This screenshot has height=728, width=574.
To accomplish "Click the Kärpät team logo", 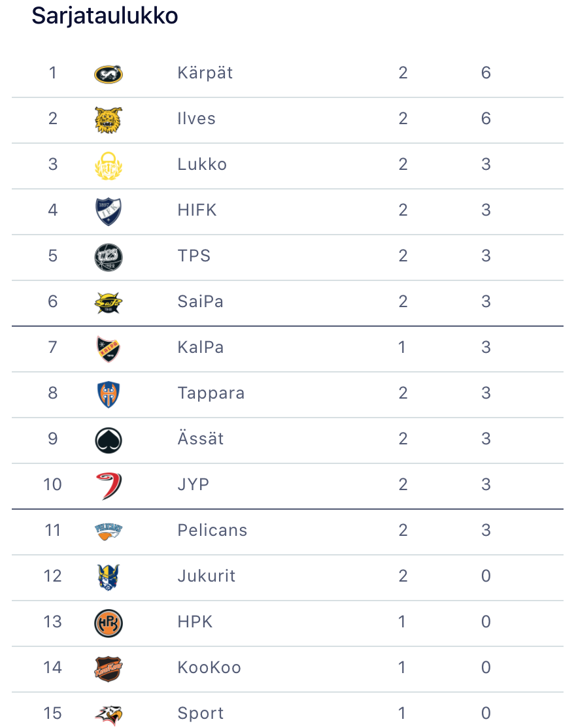I will [x=109, y=73].
